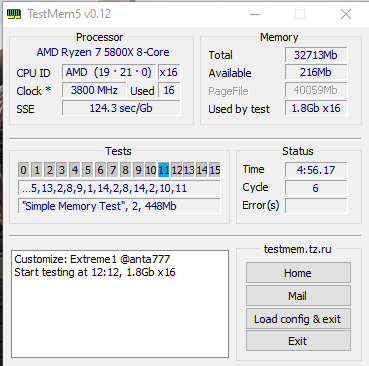369x366 pixels.
Task: Open the Home link button
Action: [298, 273]
